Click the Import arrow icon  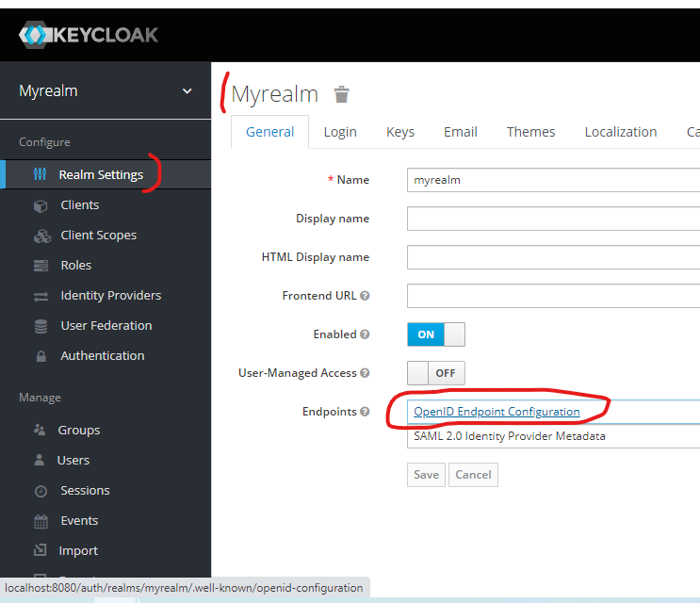pyautogui.click(x=41, y=550)
